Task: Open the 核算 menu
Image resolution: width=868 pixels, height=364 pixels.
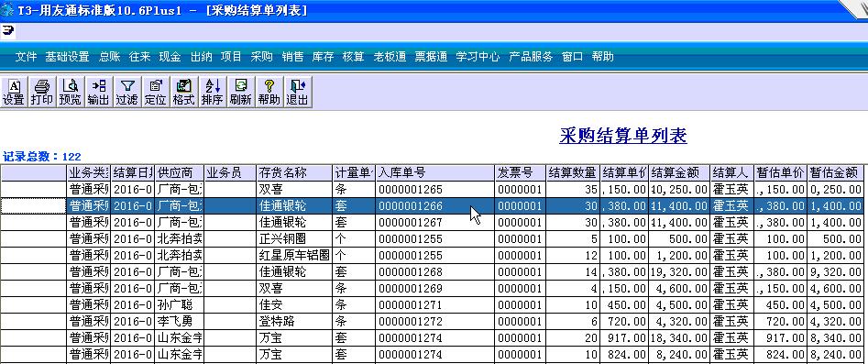Action: pyautogui.click(x=353, y=57)
